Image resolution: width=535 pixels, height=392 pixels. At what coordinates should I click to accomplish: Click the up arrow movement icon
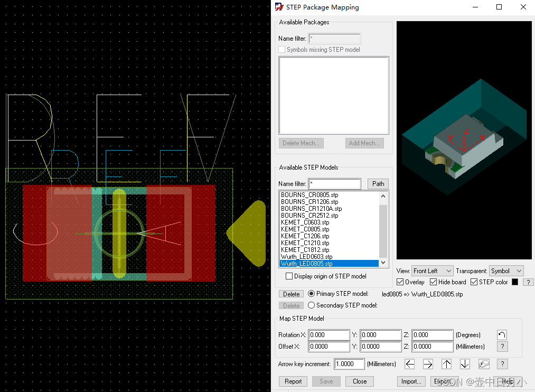[x=446, y=363]
